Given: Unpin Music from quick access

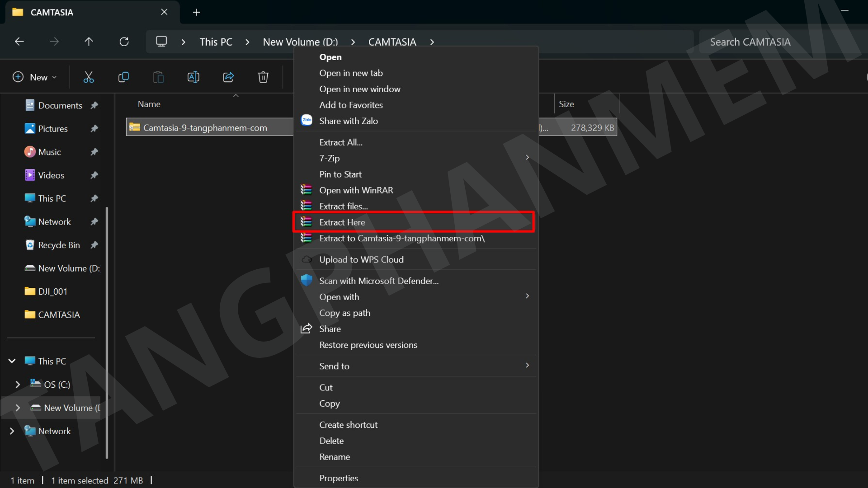Looking at the screenshot, I should [x=94, y=152].
